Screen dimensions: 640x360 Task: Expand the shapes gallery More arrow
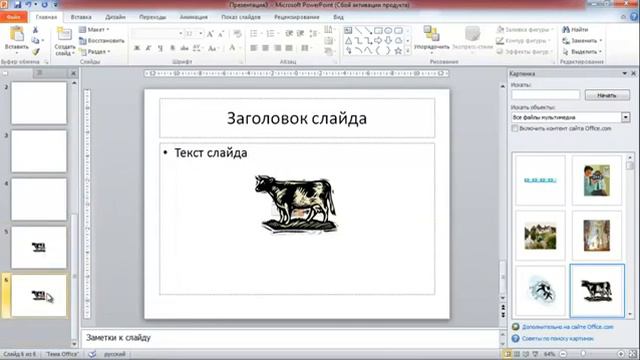(407, 51)
